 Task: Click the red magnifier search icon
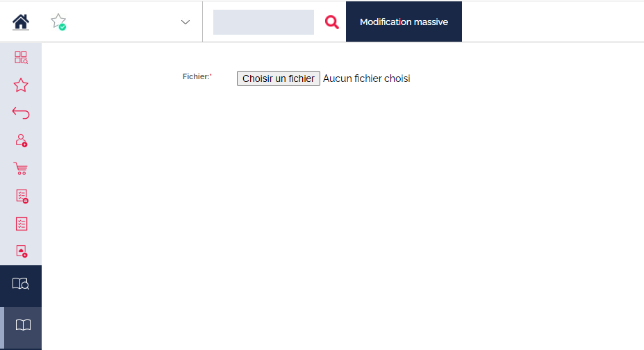[332, 22]
